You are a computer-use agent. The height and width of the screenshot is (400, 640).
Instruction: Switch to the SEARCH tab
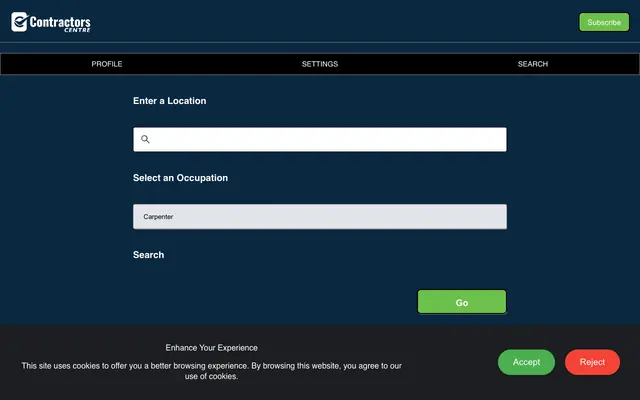tap(533, 64)
